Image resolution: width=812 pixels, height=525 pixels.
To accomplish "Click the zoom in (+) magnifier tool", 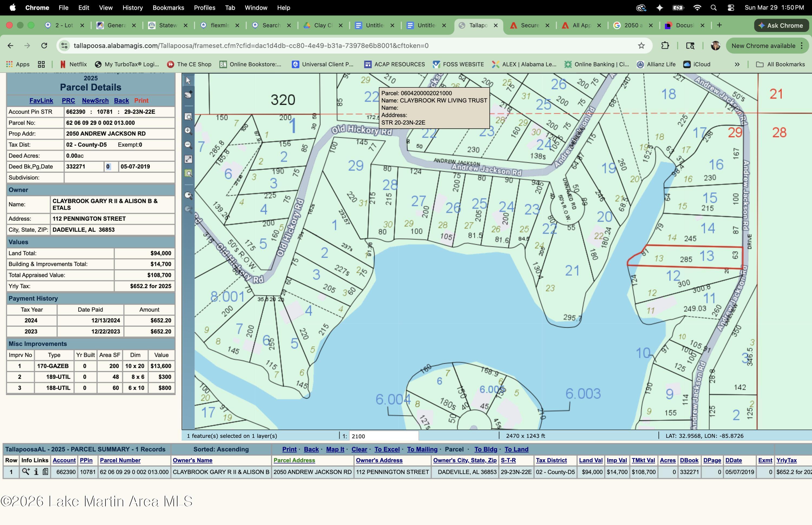I will tap(188, 131).
